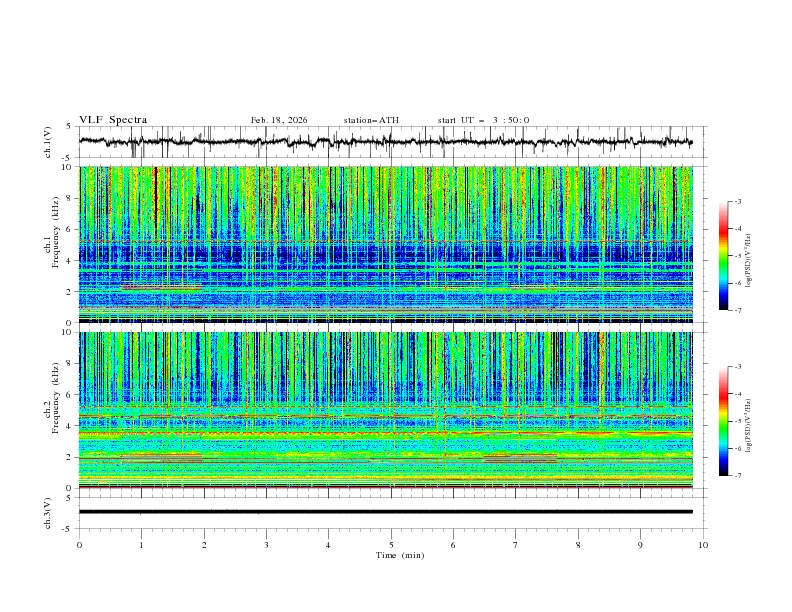Select the date label Feb. 18, 2026
Screen dimensions: 792x612
(x=279, y=120)
